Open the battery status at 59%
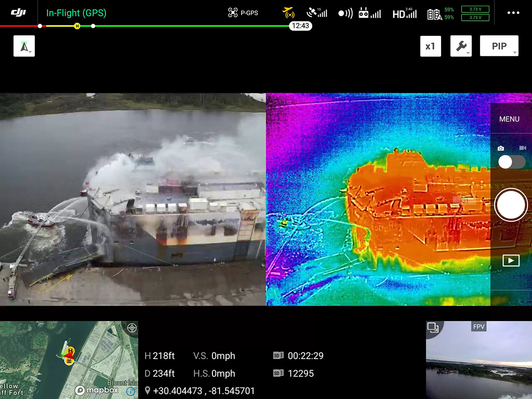Screen dimensions: 532x399 441,14
